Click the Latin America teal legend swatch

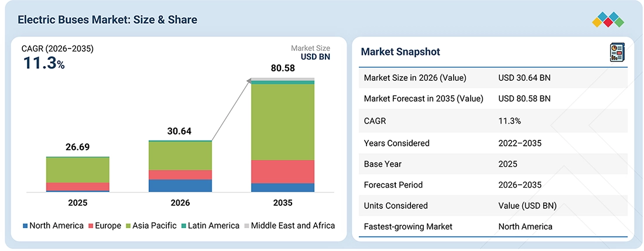tap(184, 226)
